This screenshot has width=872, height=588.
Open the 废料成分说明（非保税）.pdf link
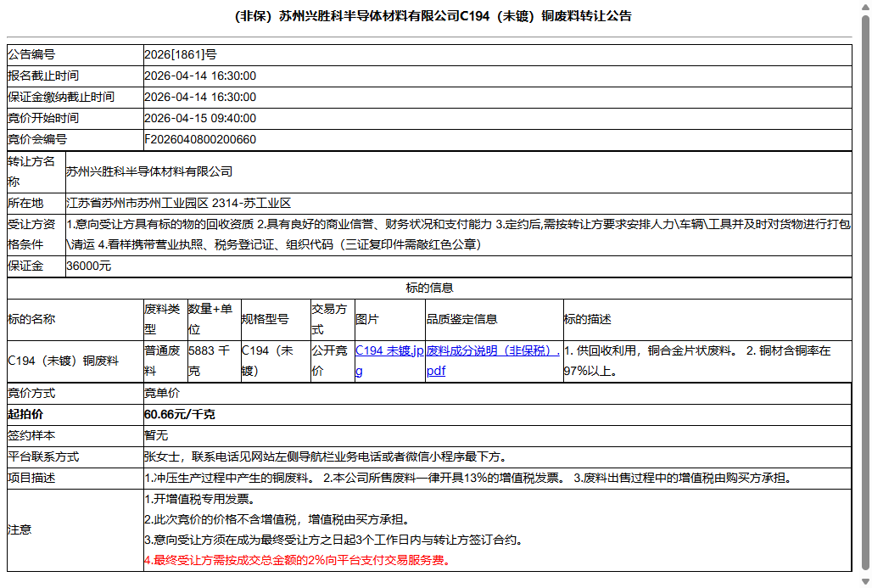[494, 361]
